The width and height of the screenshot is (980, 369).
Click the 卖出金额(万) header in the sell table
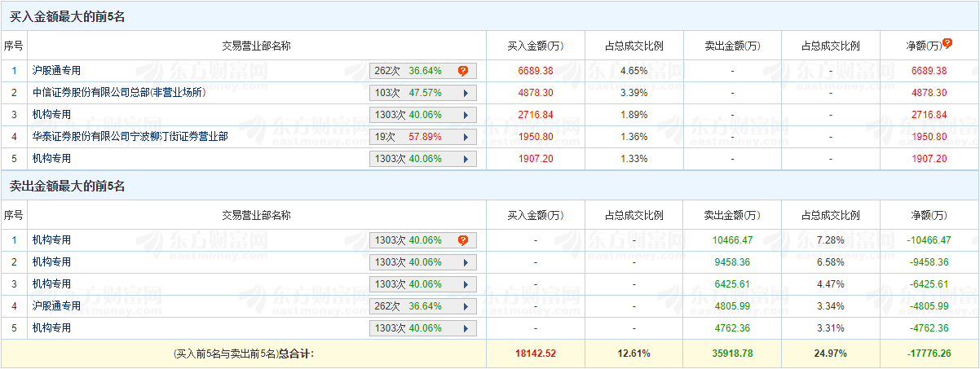732,216
